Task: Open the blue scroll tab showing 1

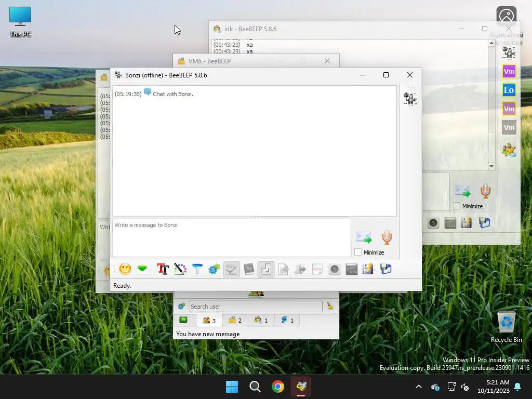Action: [287, 320]
